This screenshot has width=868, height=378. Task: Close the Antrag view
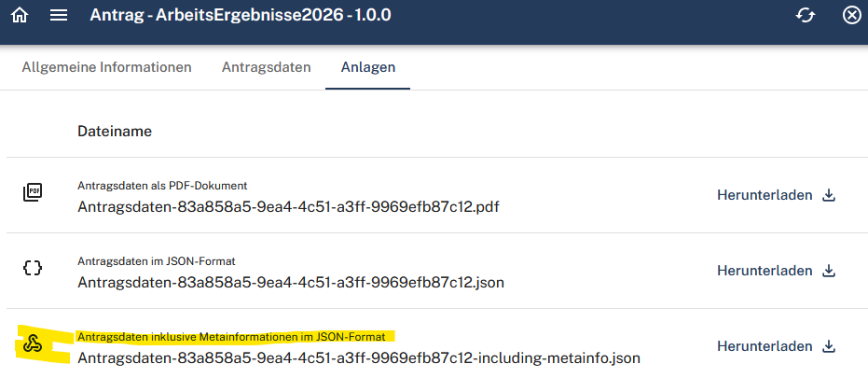pyautogui.click(x=851, y=15)
